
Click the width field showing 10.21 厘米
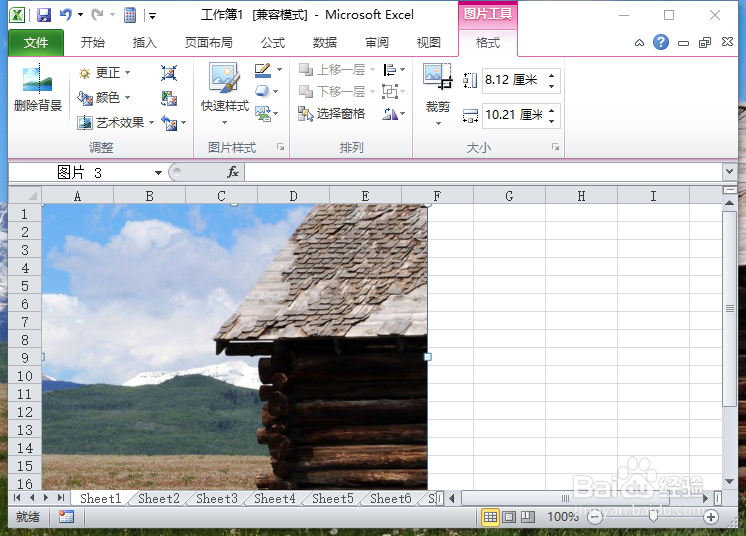click(514, 115)
